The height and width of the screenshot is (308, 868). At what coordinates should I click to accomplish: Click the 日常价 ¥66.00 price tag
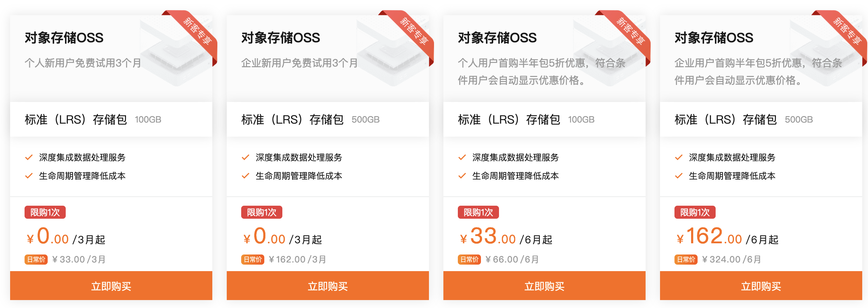tap(498, 259)
